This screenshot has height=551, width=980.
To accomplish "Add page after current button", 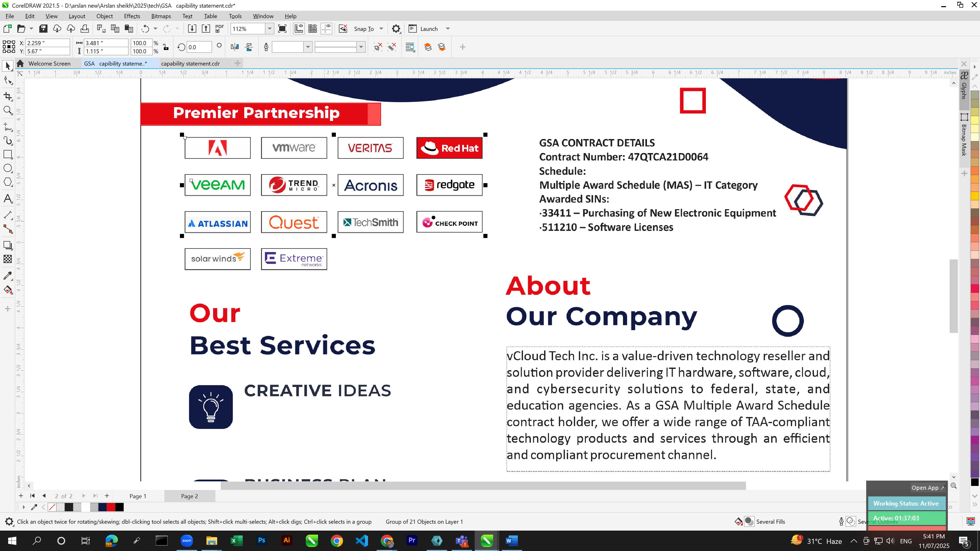I will click(x=107, y=496).
